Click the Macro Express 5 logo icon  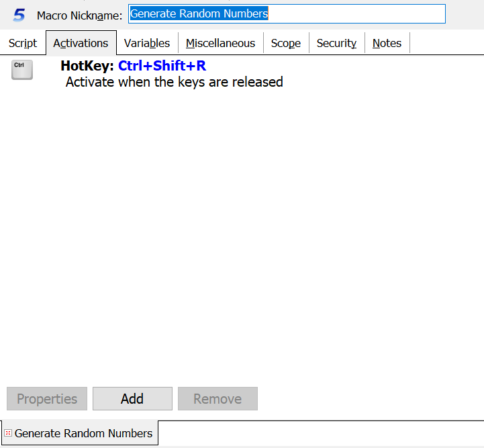[x=19, y=15]
